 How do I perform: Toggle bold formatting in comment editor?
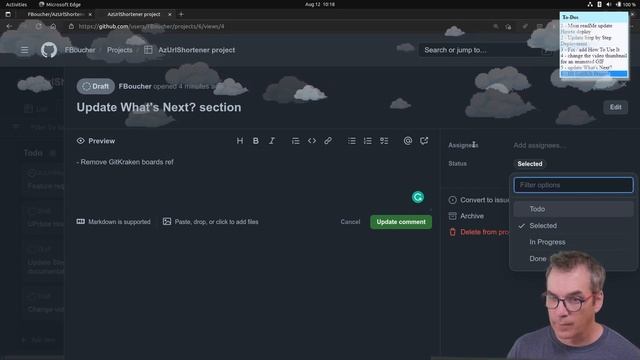click(256, 141)
